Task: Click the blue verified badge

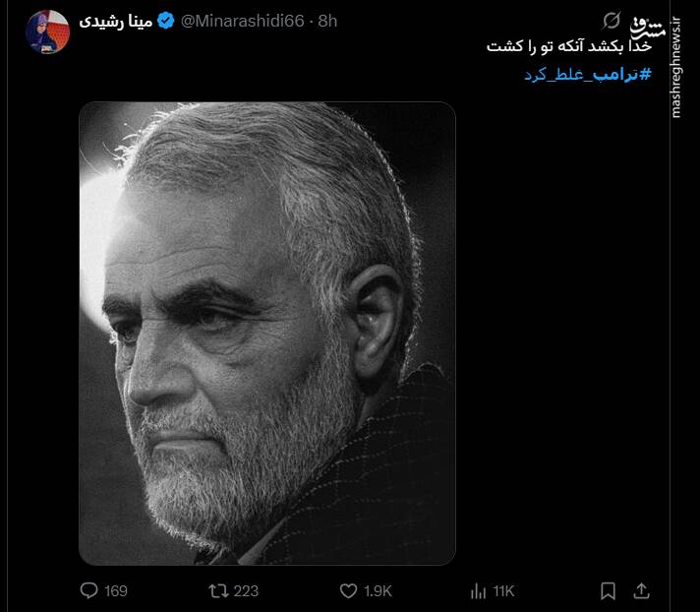Action: coord(165,21)
